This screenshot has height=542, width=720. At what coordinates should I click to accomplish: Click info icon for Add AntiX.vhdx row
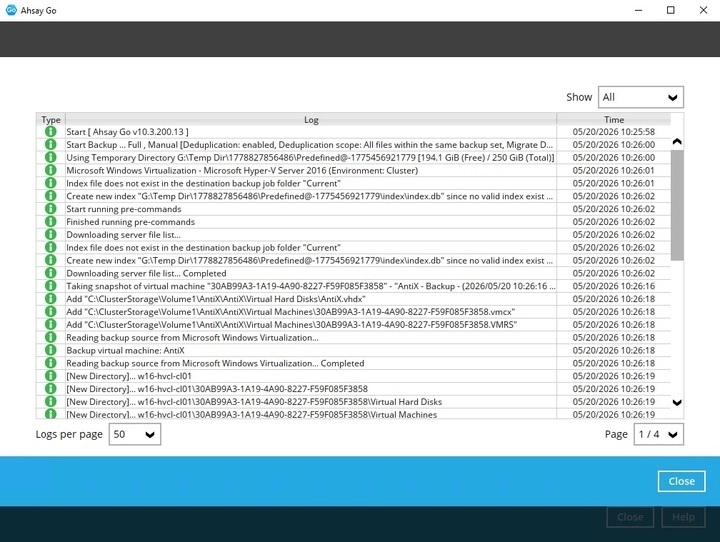51,299
